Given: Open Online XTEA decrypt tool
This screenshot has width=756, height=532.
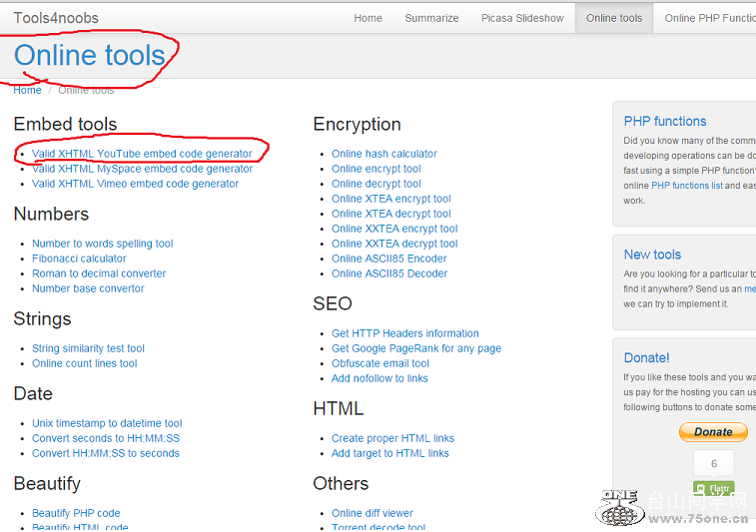Looking at the screenshot, I should pos(391,214).
